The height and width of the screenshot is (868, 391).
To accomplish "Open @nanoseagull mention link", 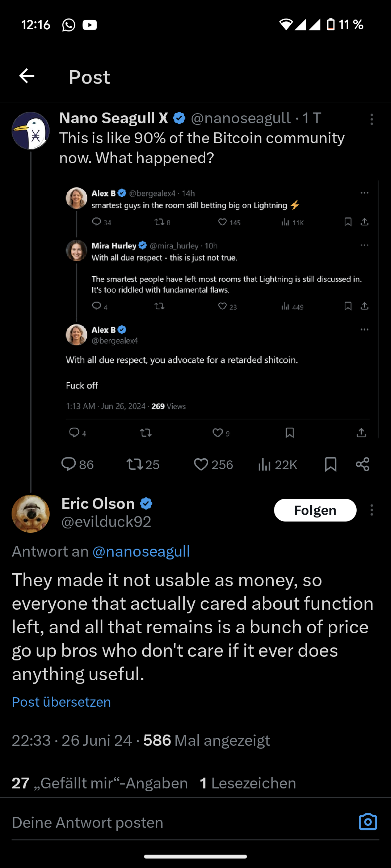I will pos(141,552).
